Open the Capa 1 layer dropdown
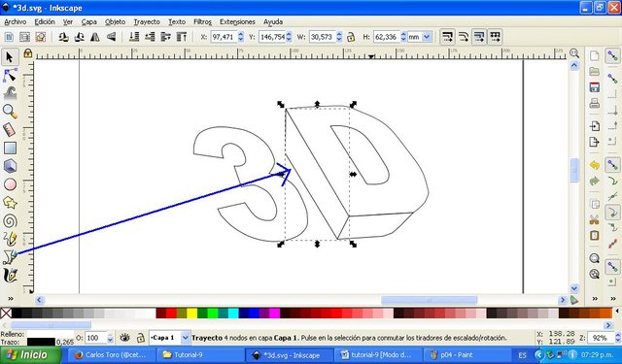Viewport: 622px width, 364px height. pyautogui.click(x=170, y=338)
